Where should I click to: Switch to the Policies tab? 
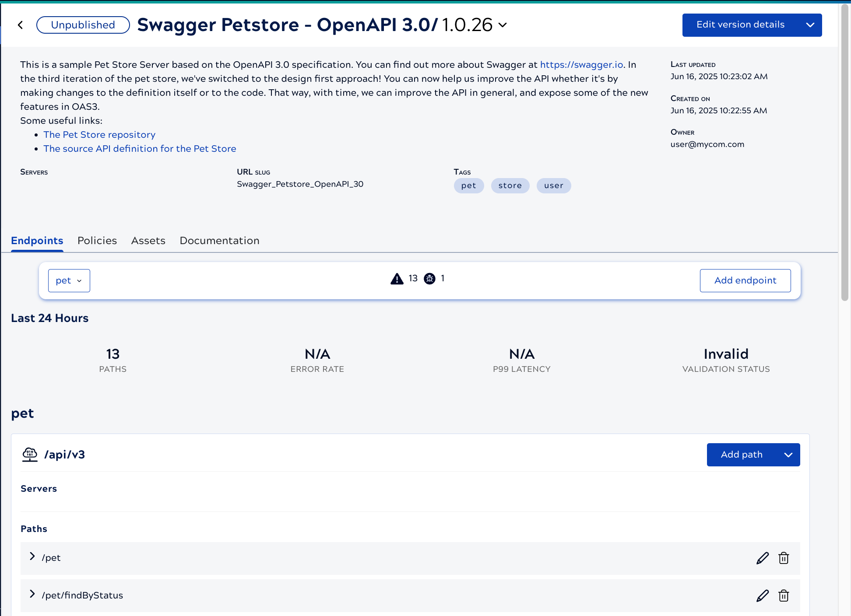pos(97,241)
